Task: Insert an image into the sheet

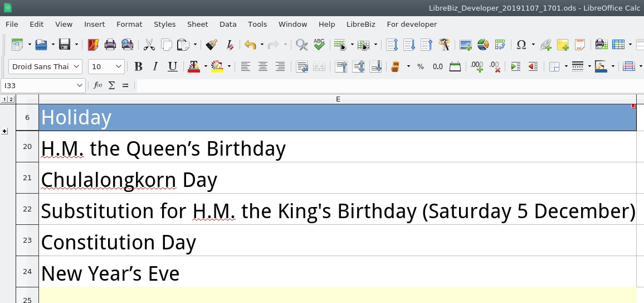Action: [466, 45]
